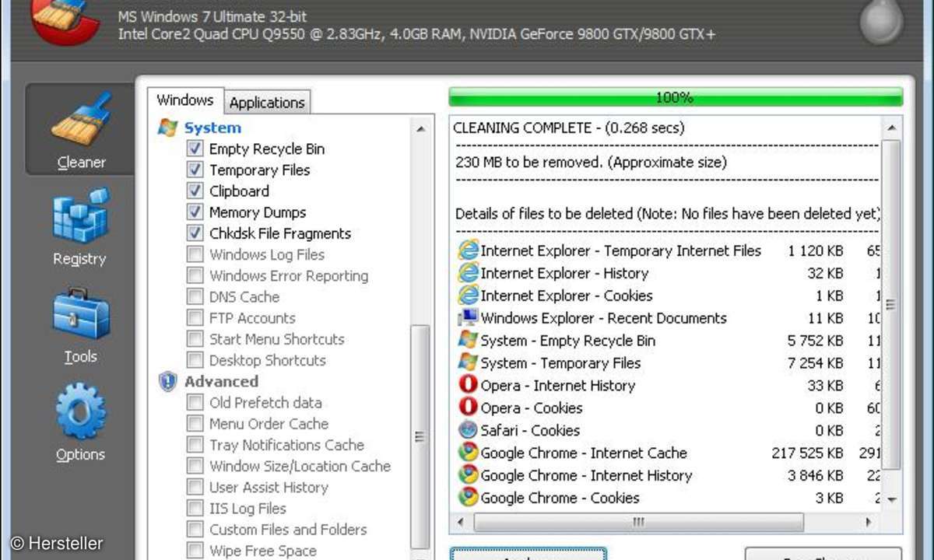Click the results pane scroll up arrow
The width and height of the screenshot is (934, 560).
(x=891, y=128)
